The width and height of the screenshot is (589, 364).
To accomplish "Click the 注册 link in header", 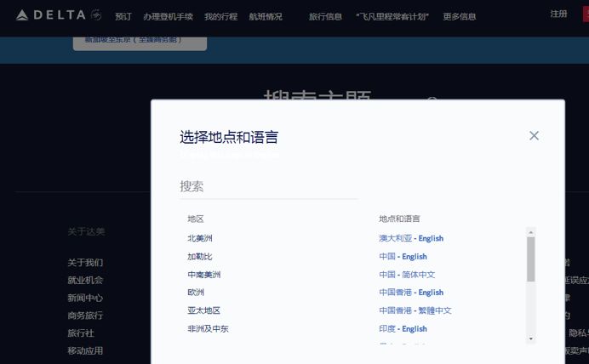I will [558, 14].
